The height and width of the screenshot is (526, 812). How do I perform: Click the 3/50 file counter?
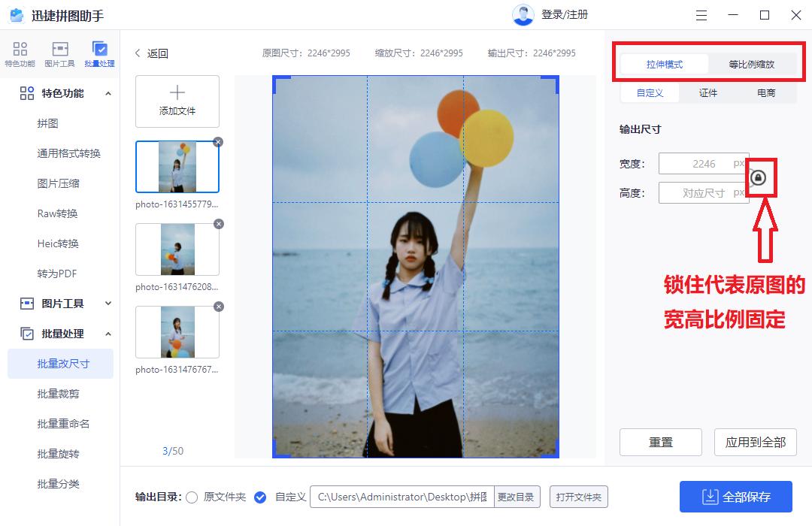point(173,451)
